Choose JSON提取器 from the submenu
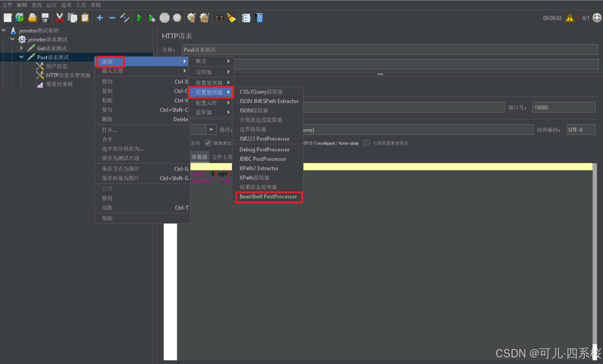The width and height of the screenshot is (603, 364). tap(253, 111)
